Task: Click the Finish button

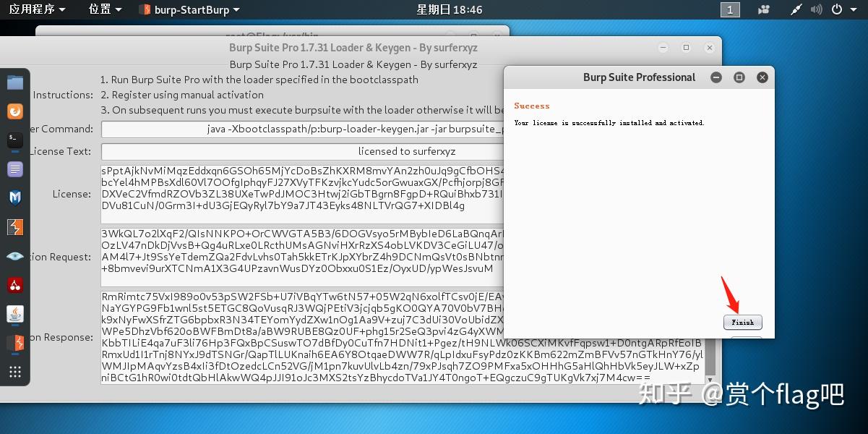Action: click(742, 322)
